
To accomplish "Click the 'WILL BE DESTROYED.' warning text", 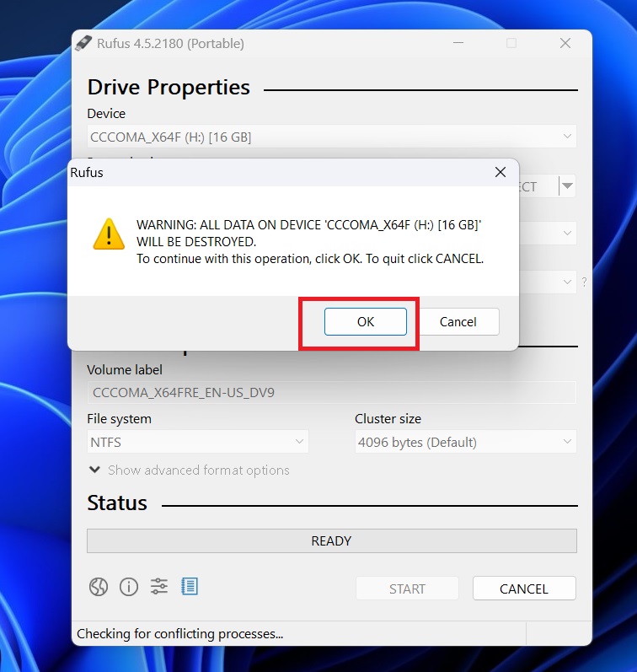I will pos(196,242).
